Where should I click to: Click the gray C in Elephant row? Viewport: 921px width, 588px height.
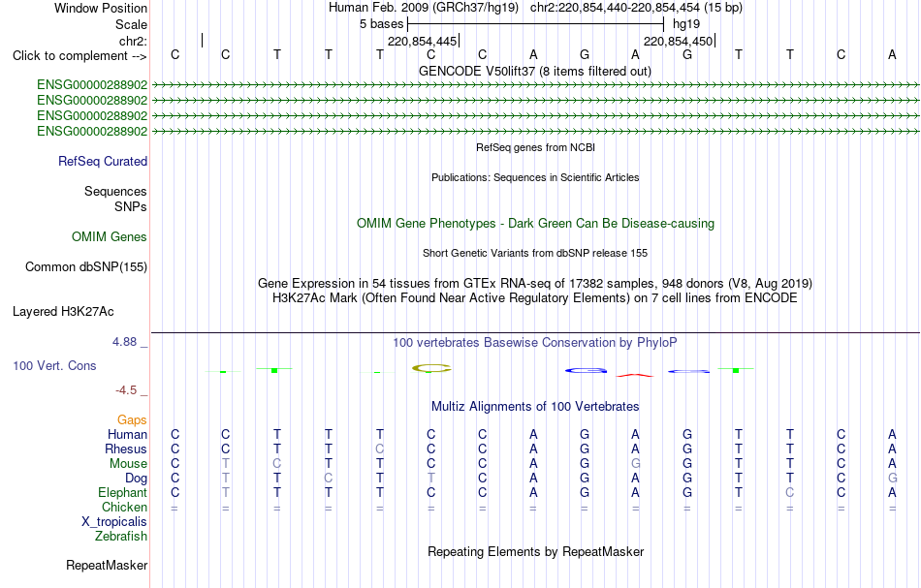[790, 493]
